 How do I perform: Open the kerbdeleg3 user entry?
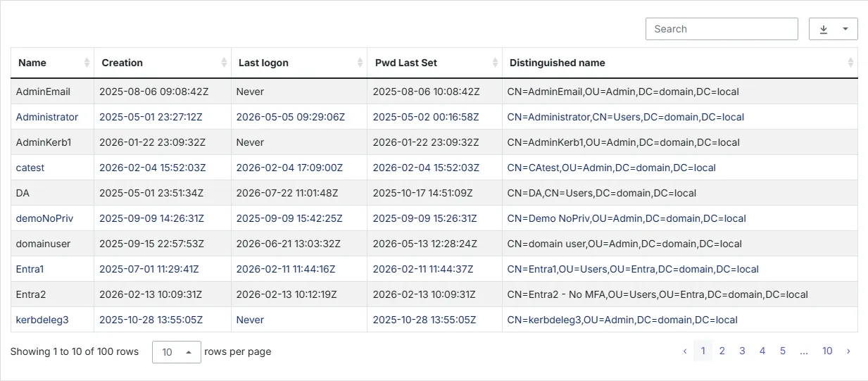(x=42, y=320)
